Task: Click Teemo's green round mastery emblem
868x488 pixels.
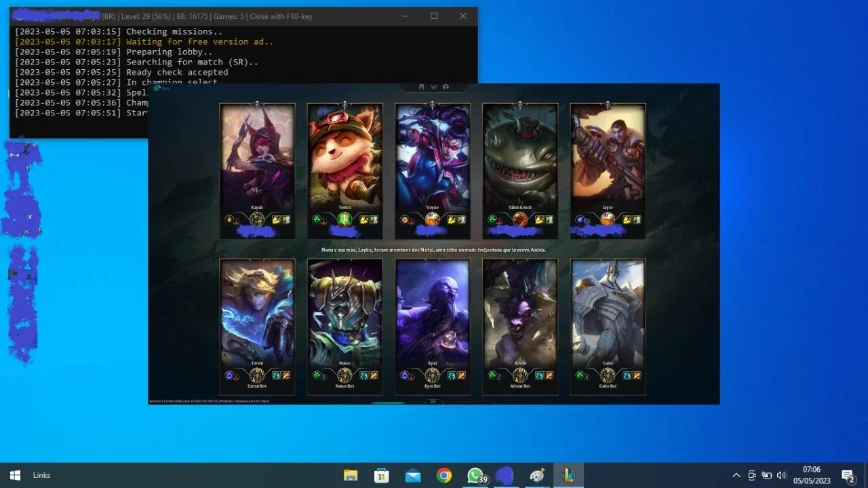Action: coord(344,219)
